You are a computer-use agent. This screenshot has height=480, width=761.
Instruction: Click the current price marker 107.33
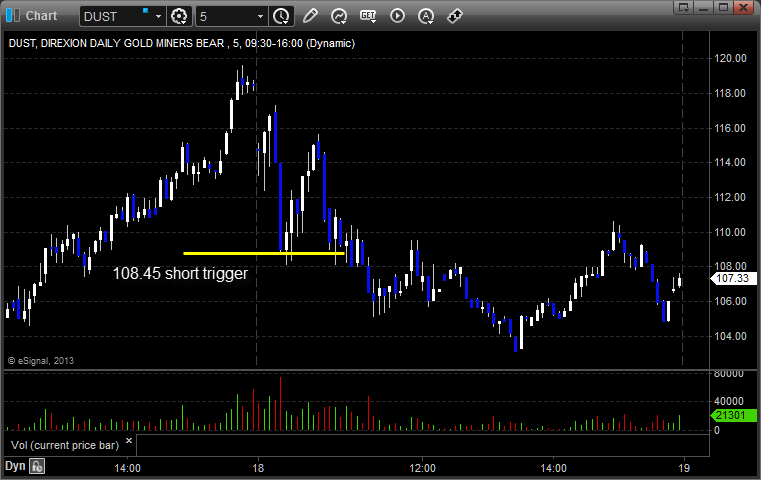pos(733,278)
